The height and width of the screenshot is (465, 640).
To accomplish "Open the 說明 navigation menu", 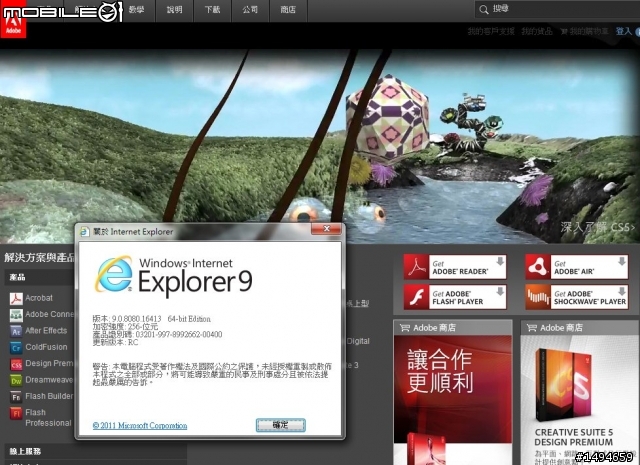I will [174, 10].
